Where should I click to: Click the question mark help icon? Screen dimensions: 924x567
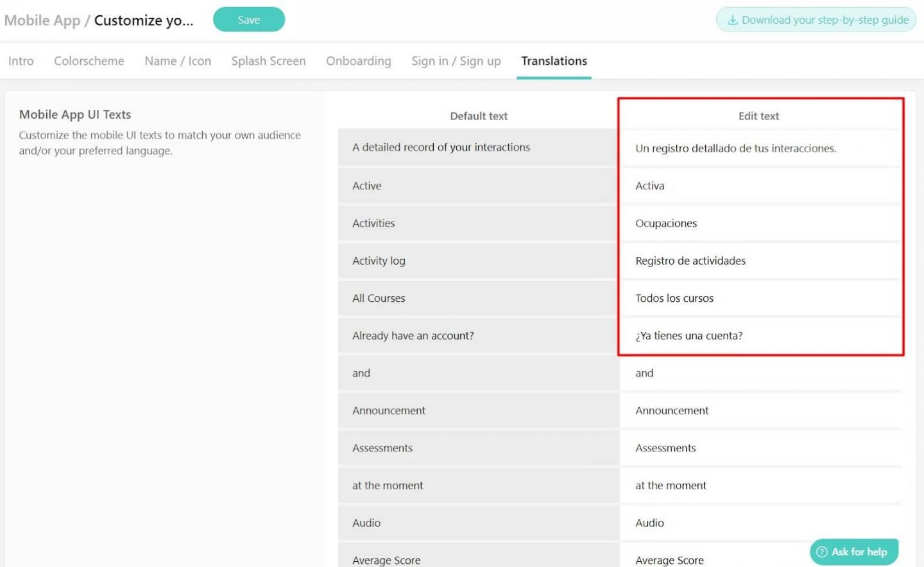click(821, 552)
